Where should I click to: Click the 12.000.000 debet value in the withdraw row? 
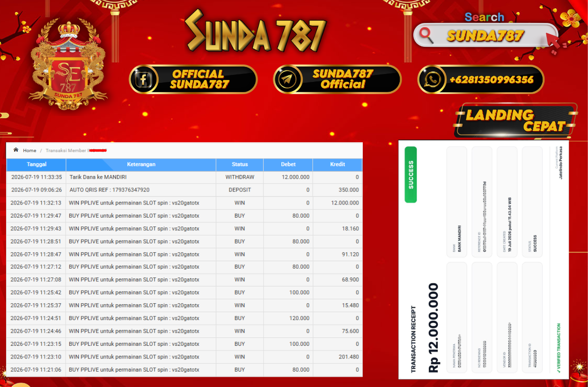coord(295,177)
